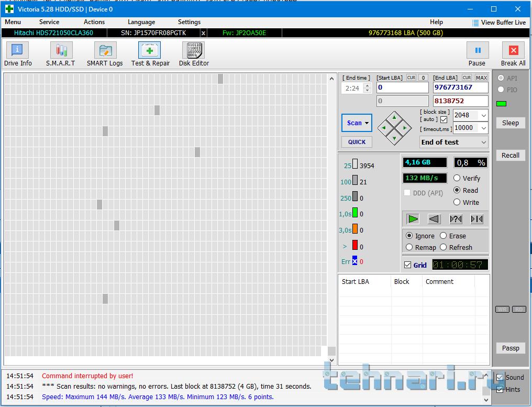Viewport: 532px width, 407px height.
Task: Toggle the auto block size checkbox
Action: click(x=444, y=119)
